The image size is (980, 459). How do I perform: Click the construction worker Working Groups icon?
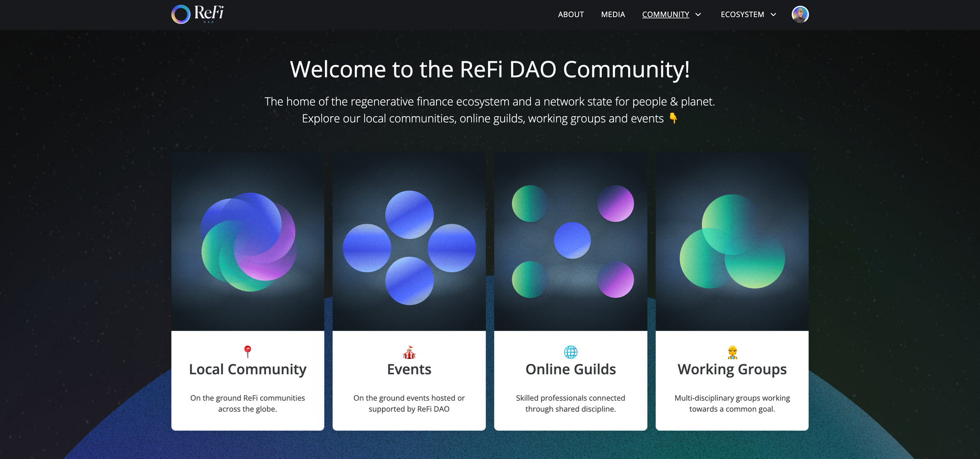(732, 352)
